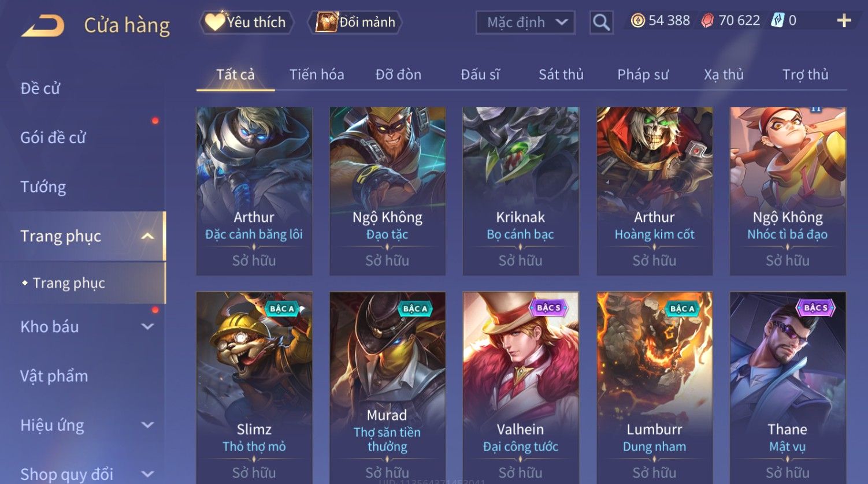Viewport: 868px width, 484px height.
Task: Click the red gem currency icon
Action: 707,21
